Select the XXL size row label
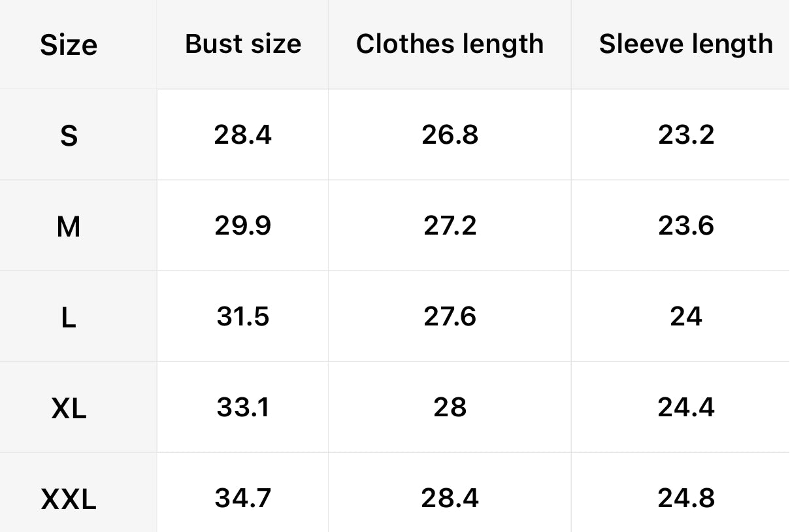The height and width of the screenshot is (532, 790). 69,500
